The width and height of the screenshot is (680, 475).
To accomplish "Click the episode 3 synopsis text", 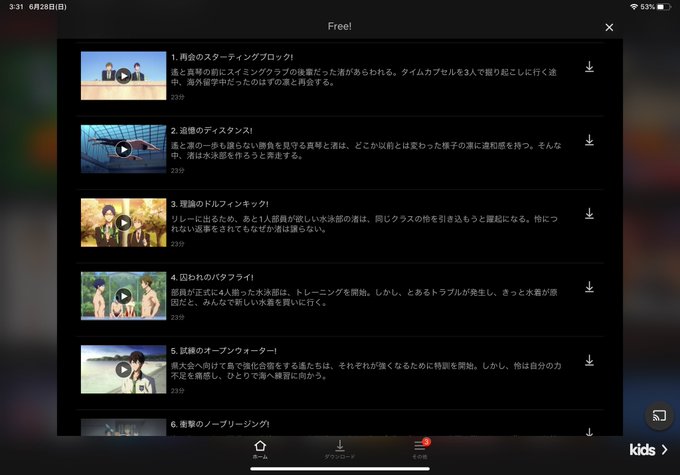I will coord(364,223).
